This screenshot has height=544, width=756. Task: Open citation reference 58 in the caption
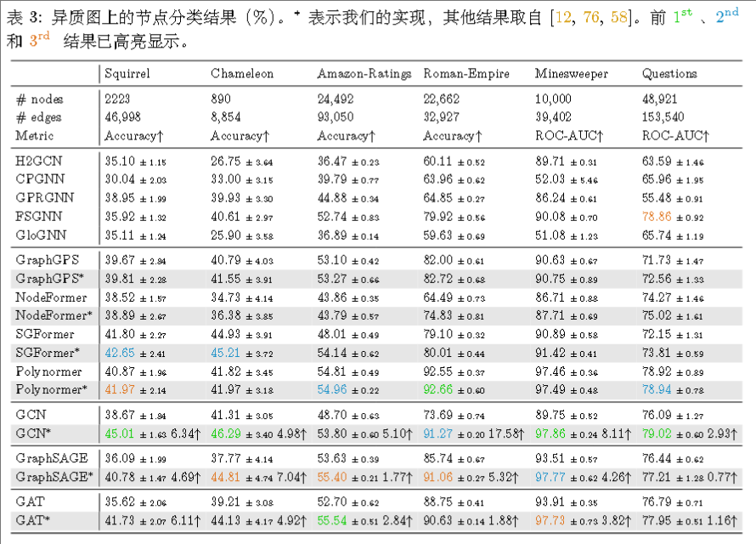(618, 18)
